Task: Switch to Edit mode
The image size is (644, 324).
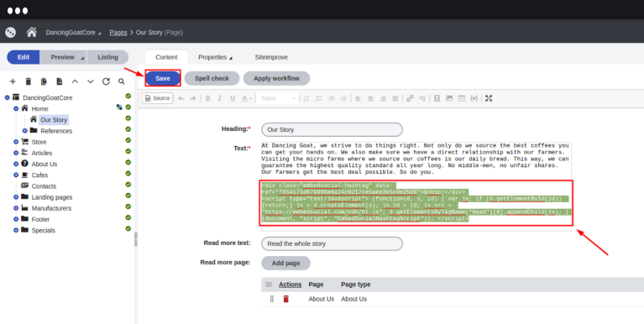Action: pos(24,57)
